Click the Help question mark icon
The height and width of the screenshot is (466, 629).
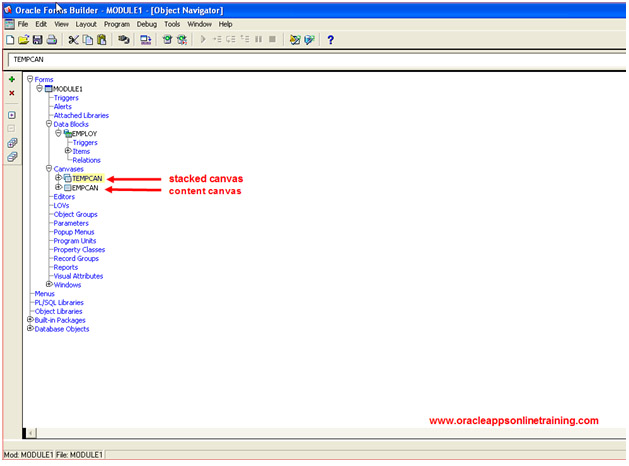(x=331, y=40)
